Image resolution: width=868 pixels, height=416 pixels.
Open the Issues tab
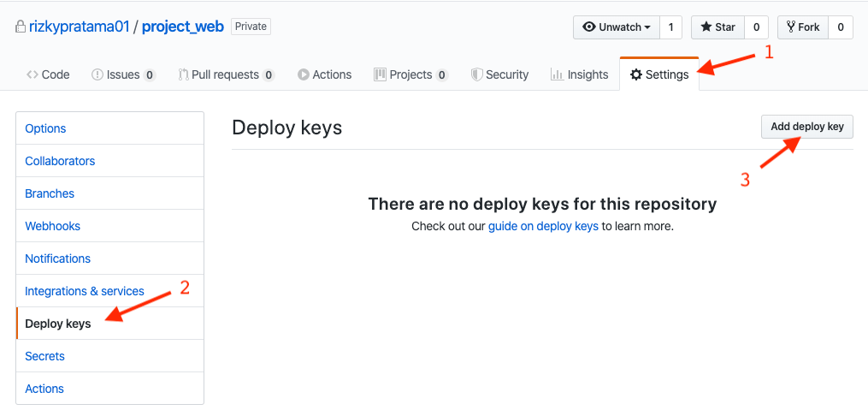pos(123,74)
